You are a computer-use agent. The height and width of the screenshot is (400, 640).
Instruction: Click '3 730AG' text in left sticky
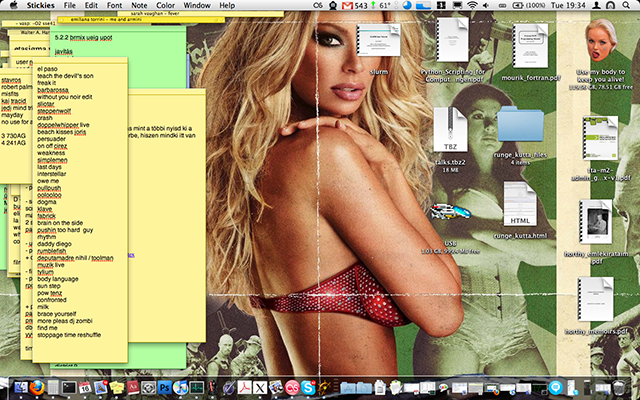(x=13, y=136)
